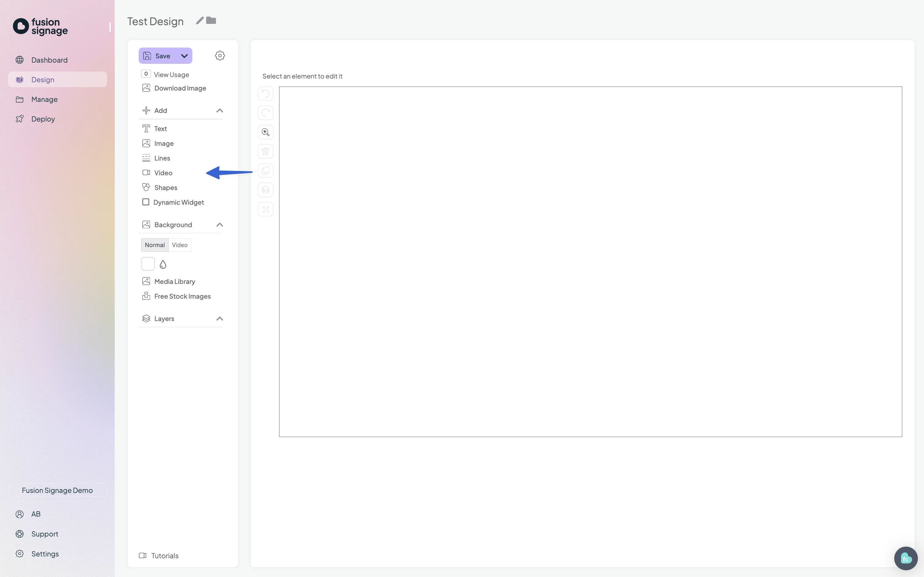The width and height of the screenshot is (924, 577).
Task: Add a Dynamic Widget
Action: click(173, 202)
